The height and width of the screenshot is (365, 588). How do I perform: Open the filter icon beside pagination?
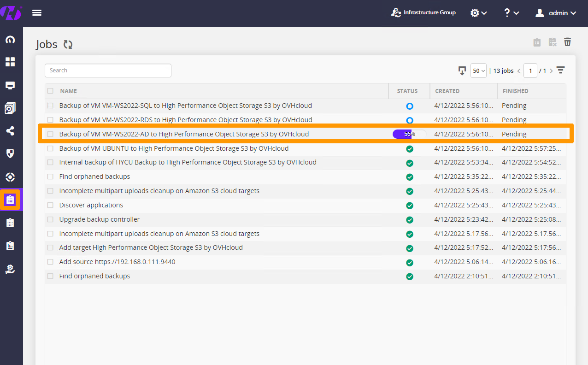[x=560, y=71]
